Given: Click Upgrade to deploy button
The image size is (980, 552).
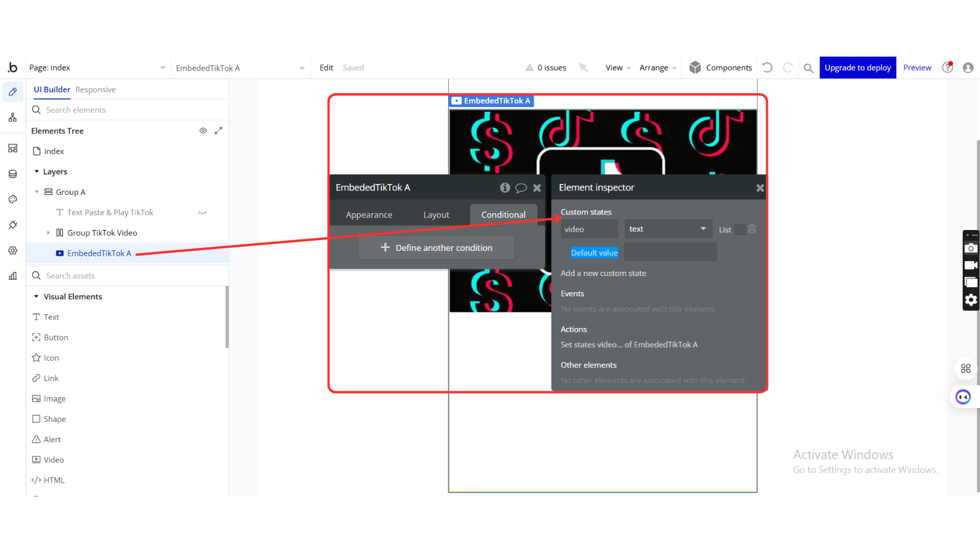Looking at the screenshot, I should click(x=857, y=68).
